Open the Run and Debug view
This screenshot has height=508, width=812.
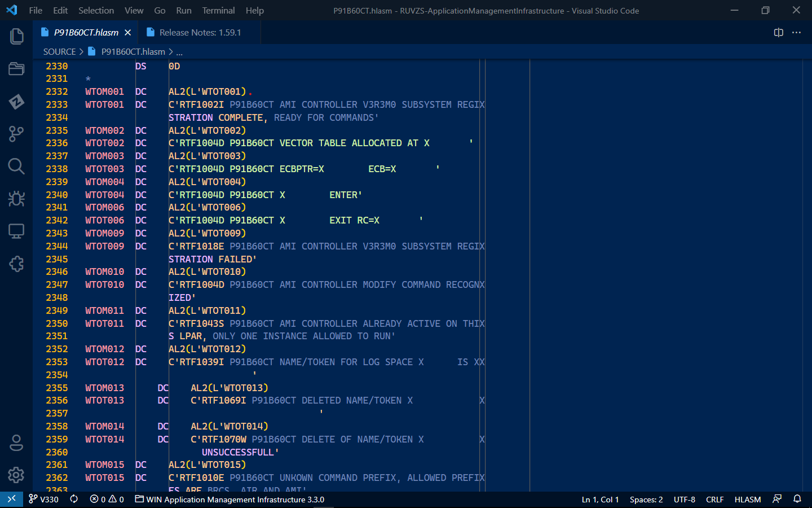(x=16, y=199)
